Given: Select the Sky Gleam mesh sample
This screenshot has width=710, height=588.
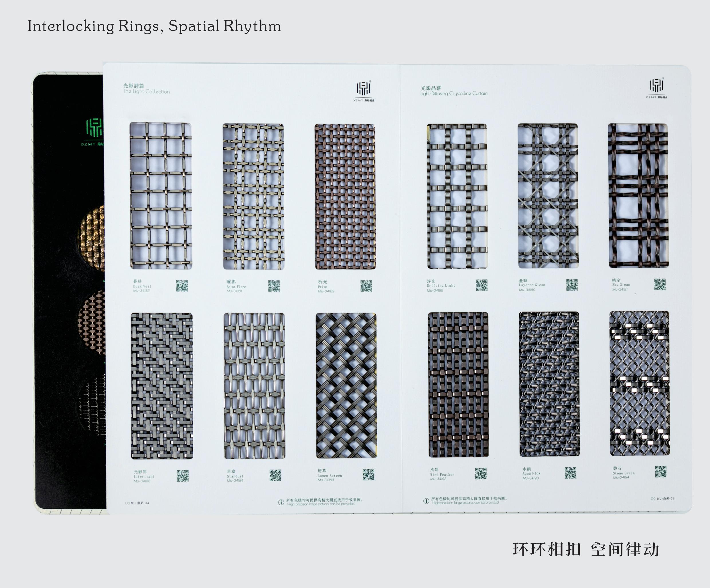Looking at the screenshot, I should pos(638,196).
